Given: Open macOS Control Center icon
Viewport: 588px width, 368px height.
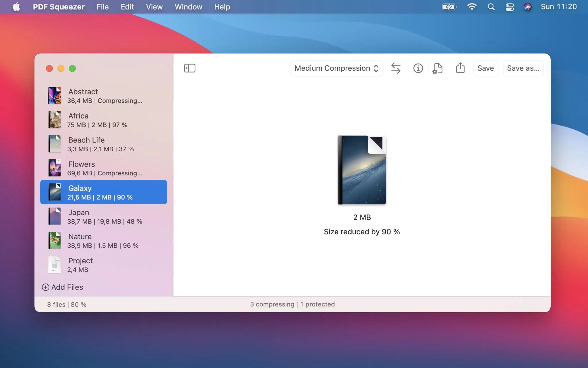Looking at the screenshot, I should [510, 7].
